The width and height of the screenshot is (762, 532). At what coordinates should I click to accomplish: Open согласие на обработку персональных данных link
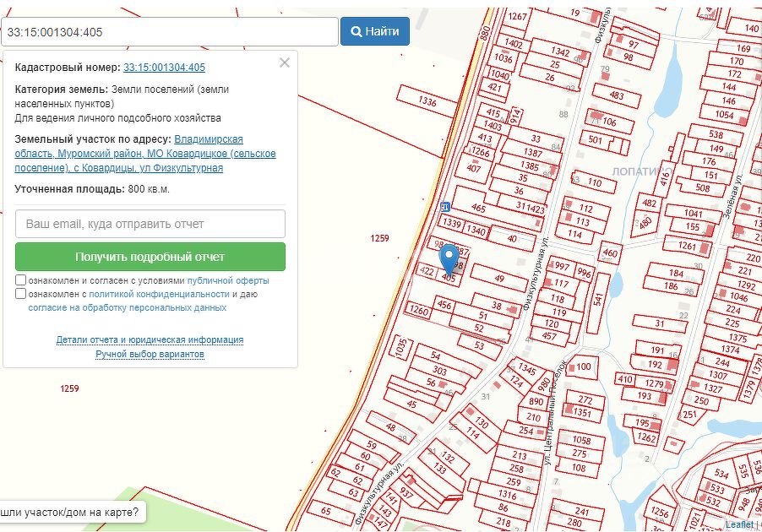point(127,307)
